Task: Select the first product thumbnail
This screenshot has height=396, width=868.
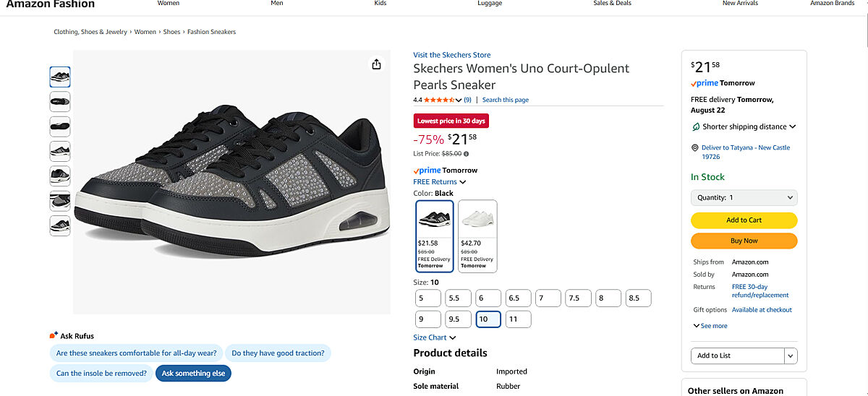Action: tap(60, 77)
